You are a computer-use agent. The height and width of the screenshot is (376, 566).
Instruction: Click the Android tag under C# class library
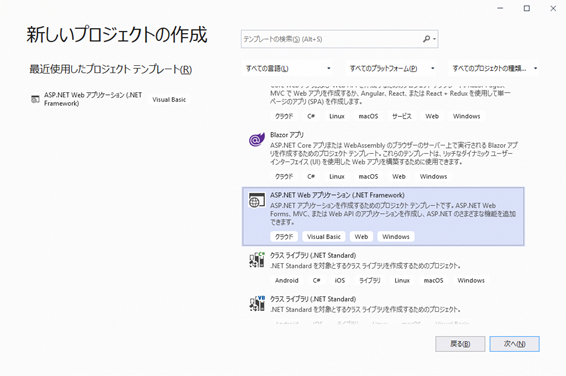(x=287, y=280)
